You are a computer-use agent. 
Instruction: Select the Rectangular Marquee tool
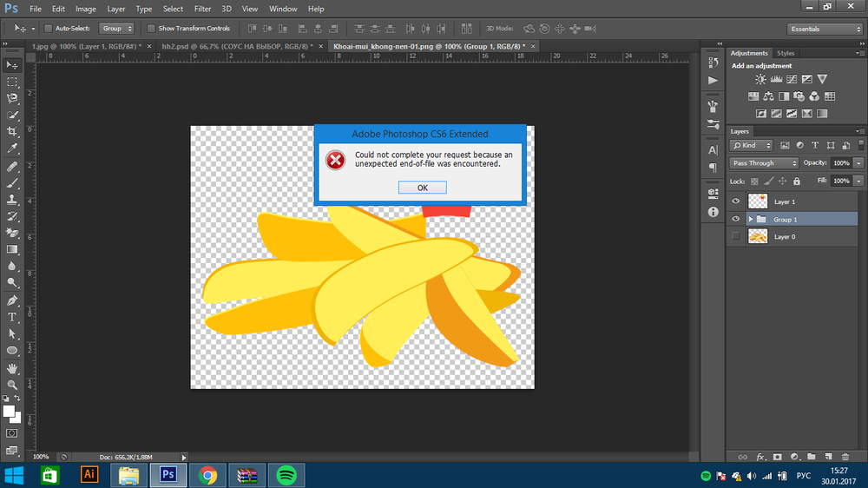12,82
